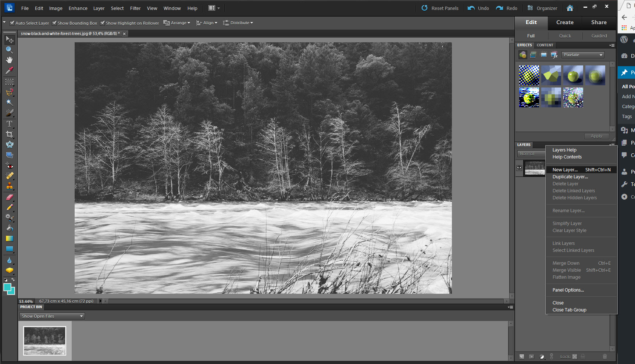Viewport: 635px width, 364px height.
Task: Disable the Auto Select Layer checkbox
Action: pyautogui.click(x=12, y=23)
